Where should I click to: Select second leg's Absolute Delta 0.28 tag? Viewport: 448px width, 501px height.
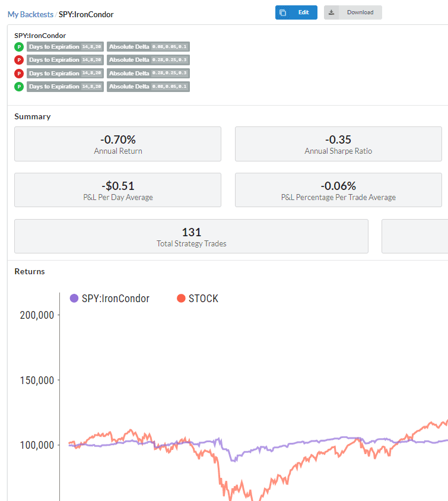click(x=148, y=60)
